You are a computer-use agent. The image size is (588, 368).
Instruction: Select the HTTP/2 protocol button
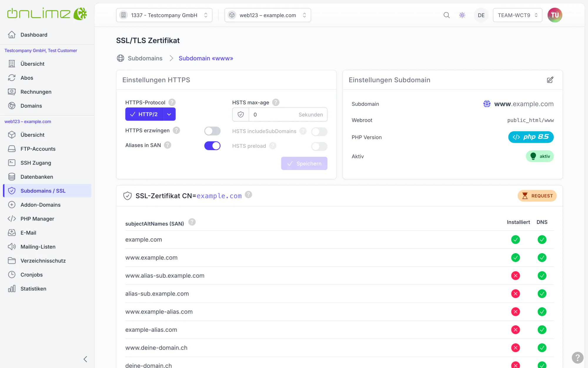144,114
